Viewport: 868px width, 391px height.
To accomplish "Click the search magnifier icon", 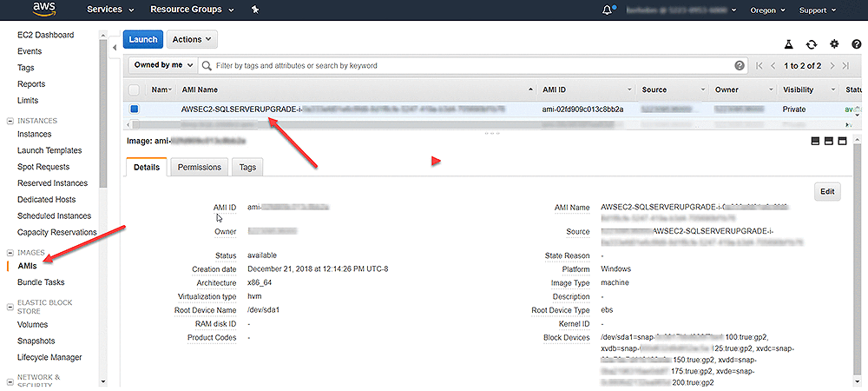I will point(207,65).
